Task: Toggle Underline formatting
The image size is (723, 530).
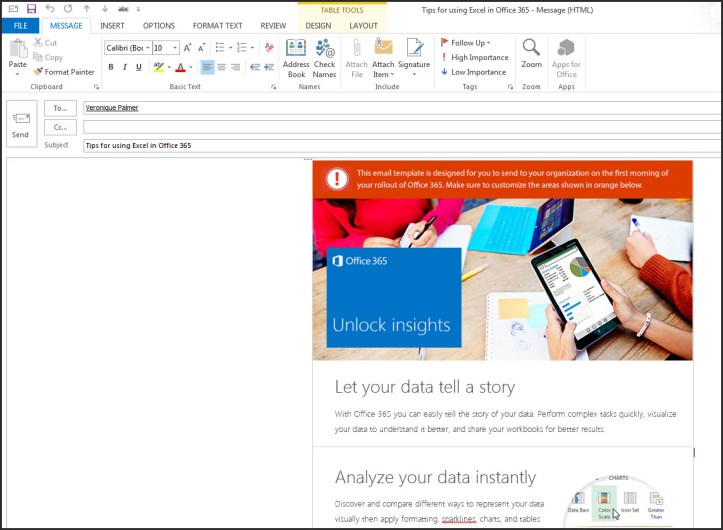Action: (139, 67)
